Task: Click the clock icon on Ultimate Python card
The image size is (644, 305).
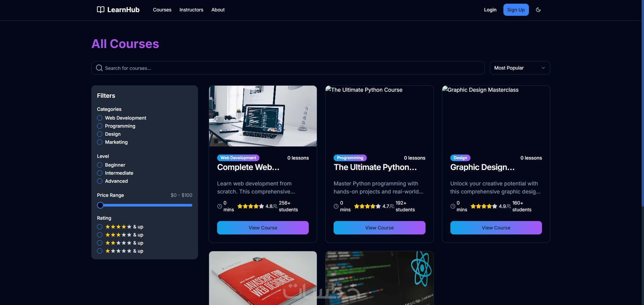Action: (x=336, y=206)
